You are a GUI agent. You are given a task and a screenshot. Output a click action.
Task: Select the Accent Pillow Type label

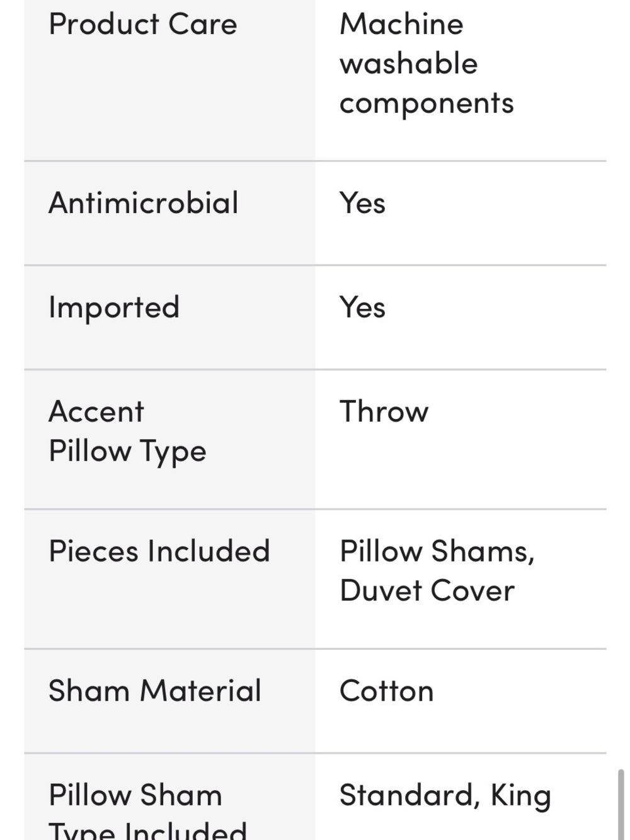click(128, 432)
